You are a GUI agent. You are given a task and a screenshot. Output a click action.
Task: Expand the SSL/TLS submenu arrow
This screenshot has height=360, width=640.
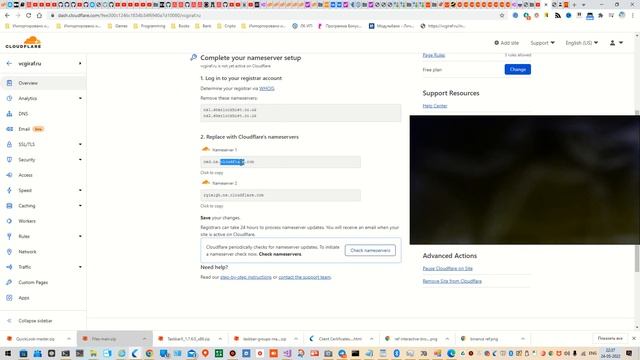(x=80, y=144)
